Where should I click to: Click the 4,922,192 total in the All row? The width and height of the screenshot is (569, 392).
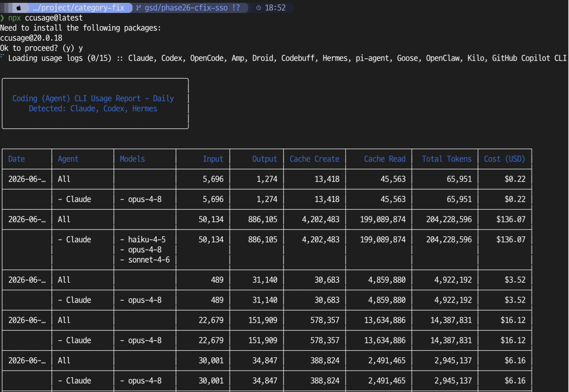coord(453,280)
